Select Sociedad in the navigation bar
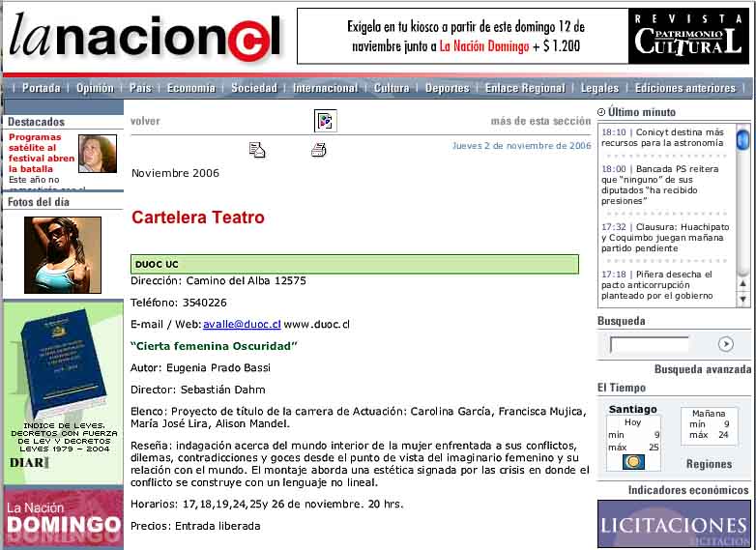The image size is (756, 550). [x=254, y=88]
